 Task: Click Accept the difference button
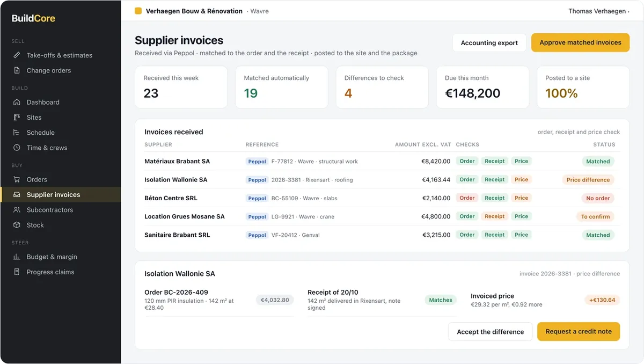pyautogui.click(x=490, y=332)
